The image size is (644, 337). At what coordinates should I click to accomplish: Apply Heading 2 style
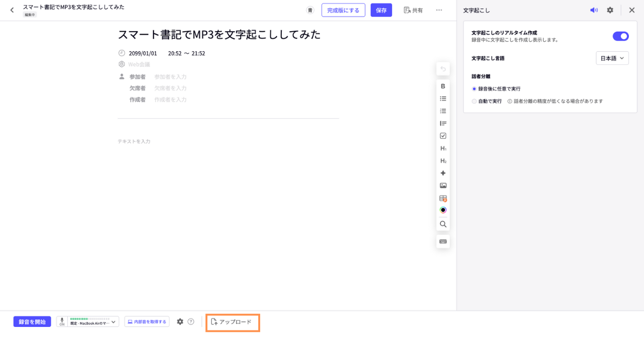click(x=443, y=161)
